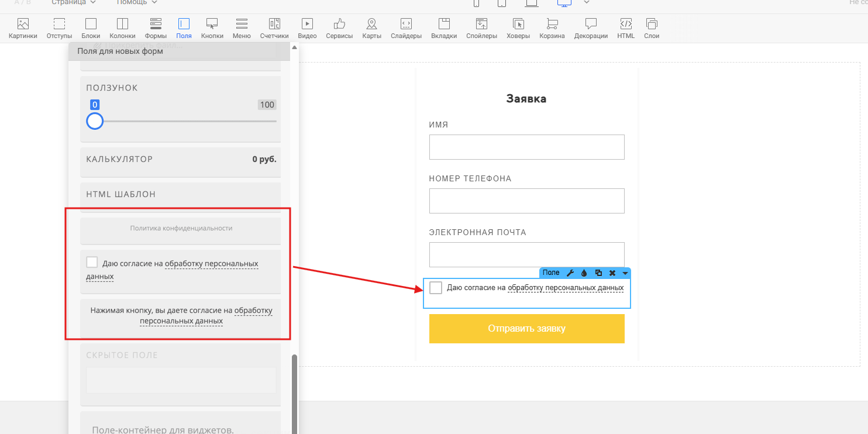Open the Слои (layers) panel

tap(652, 29)
